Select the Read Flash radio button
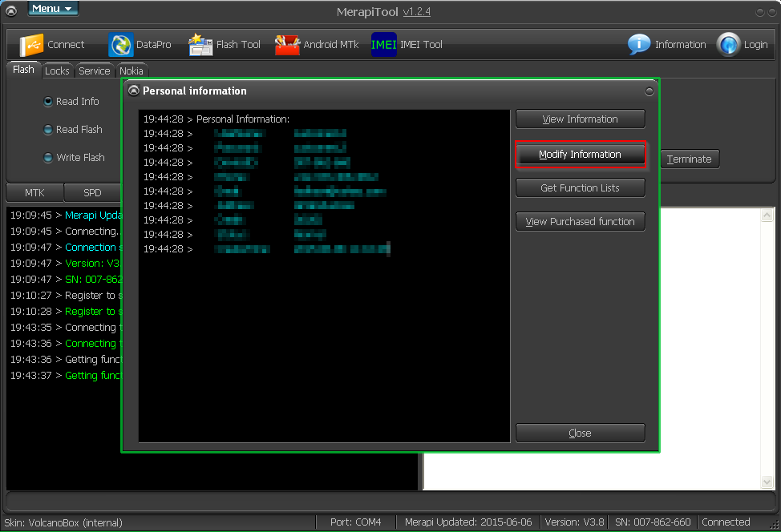This screenshot has height=532, width=781. point(48,129)
